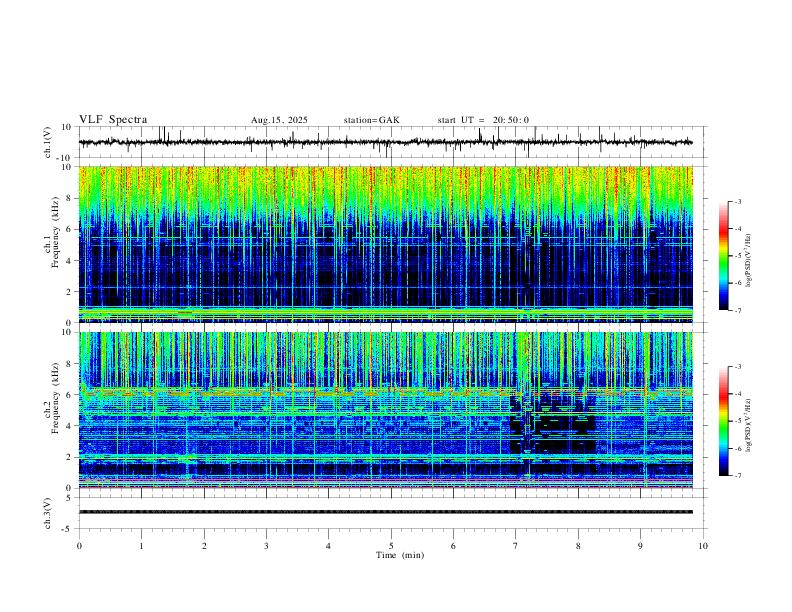Click the '-5' tick on ch.3 voltage axis

[x=68, y=529]
